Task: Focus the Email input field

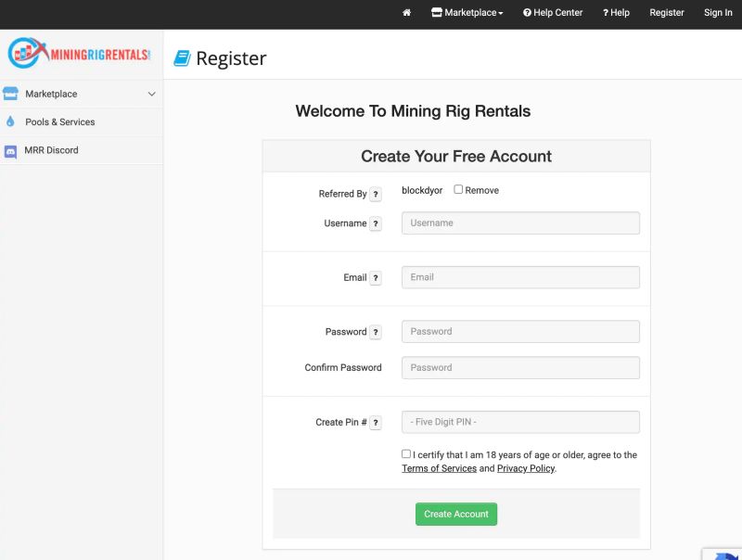Action: (520, 277)
